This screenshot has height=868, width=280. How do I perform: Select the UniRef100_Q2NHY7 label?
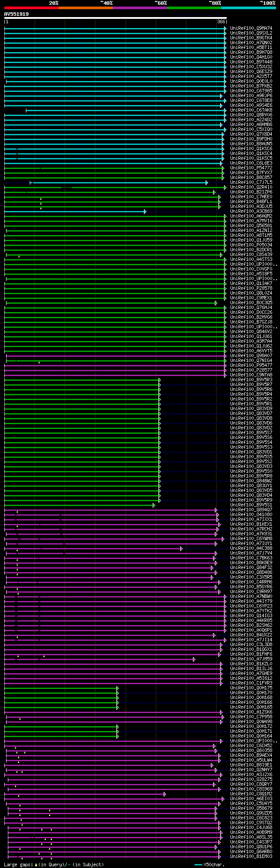(251, 770)
